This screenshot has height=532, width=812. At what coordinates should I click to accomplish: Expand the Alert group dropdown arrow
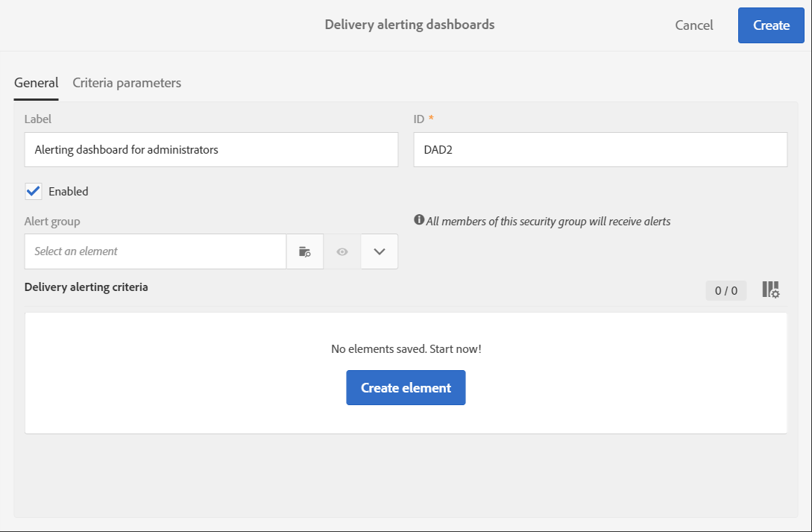[x=380, y=251]
